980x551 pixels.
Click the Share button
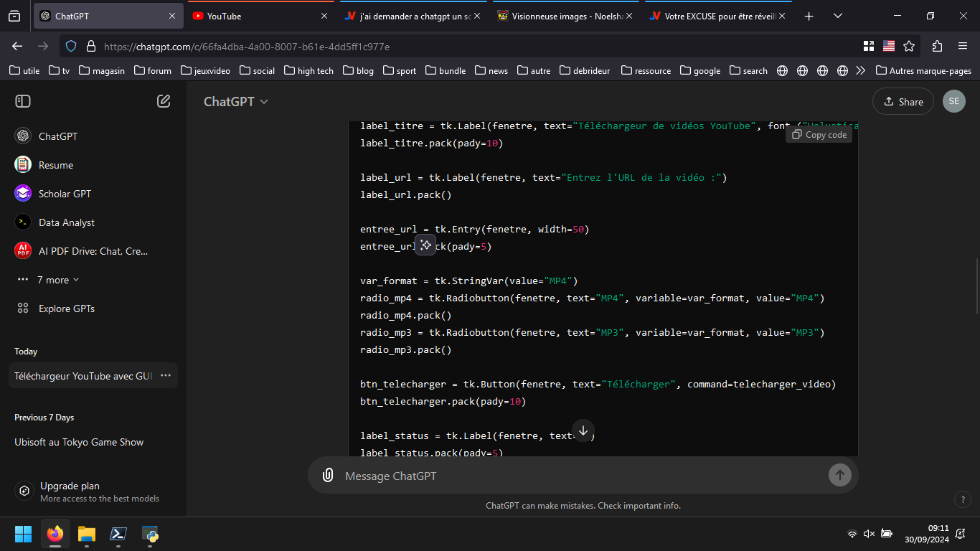click(903, 101)
